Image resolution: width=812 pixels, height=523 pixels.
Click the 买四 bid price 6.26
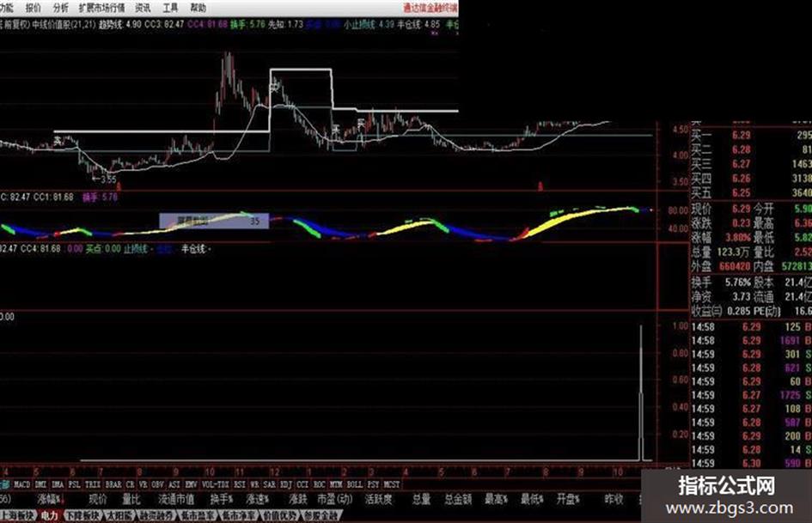click(741, 179)
